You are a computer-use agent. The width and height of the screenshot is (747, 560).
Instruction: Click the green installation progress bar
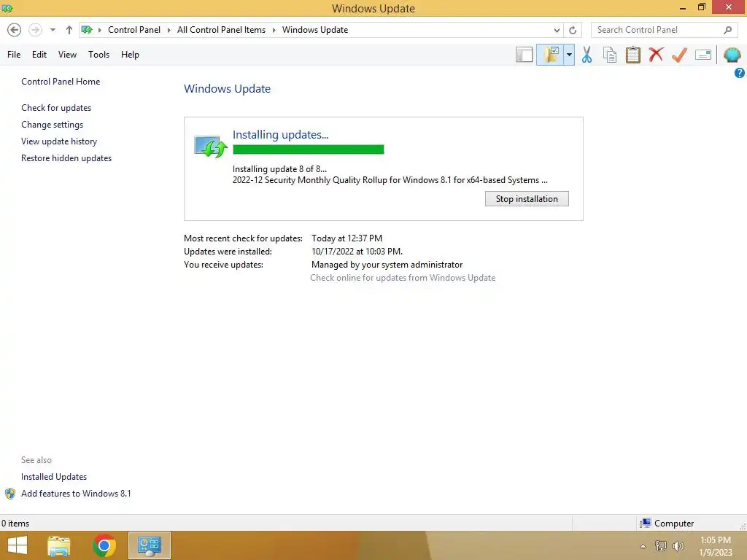309,149
